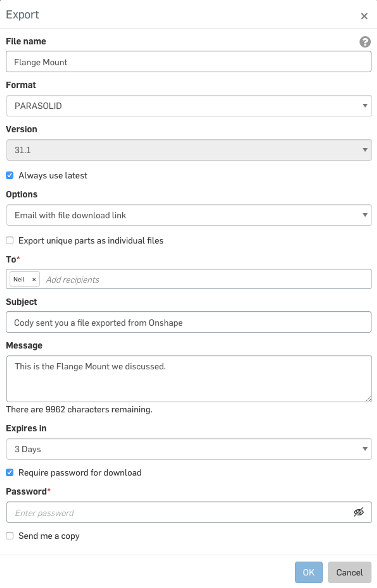377x588 pixels.
Task: Uncheck Always use latest
Action: click(10, 175)
